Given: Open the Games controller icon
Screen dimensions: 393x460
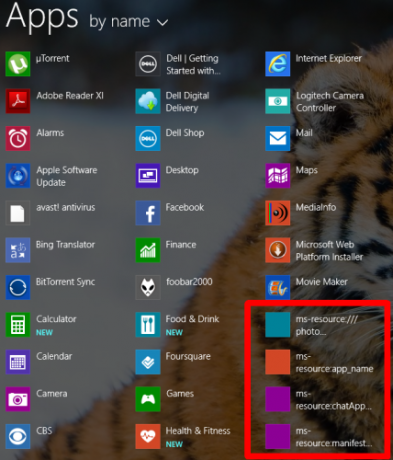Looking at the screenshot, I should pos(148,399).
